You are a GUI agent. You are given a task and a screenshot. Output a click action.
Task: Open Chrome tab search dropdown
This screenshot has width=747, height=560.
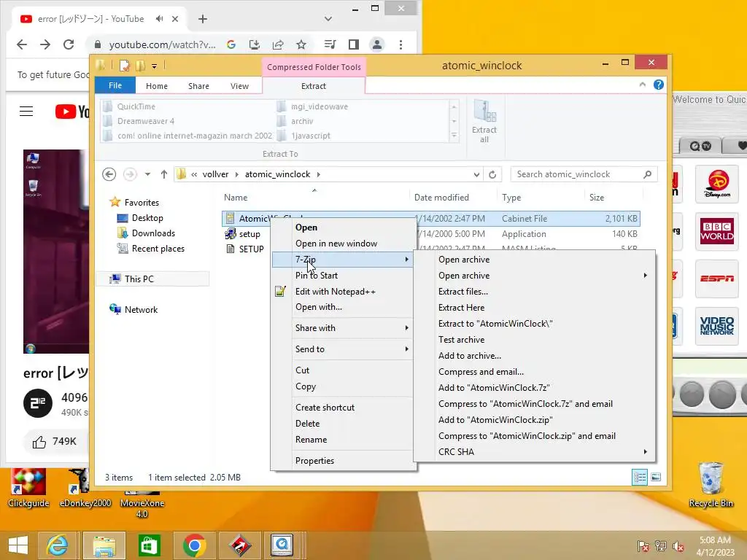pos(328,19)
